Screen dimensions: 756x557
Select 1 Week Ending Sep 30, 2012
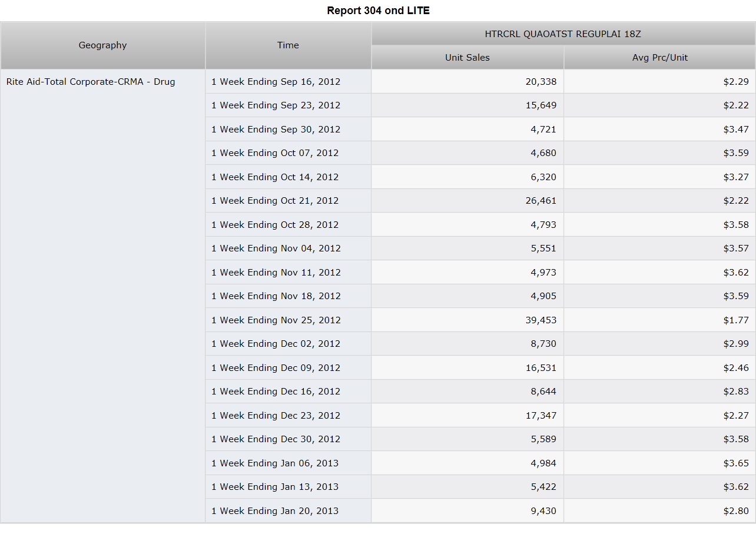click(x=288, y=129)
